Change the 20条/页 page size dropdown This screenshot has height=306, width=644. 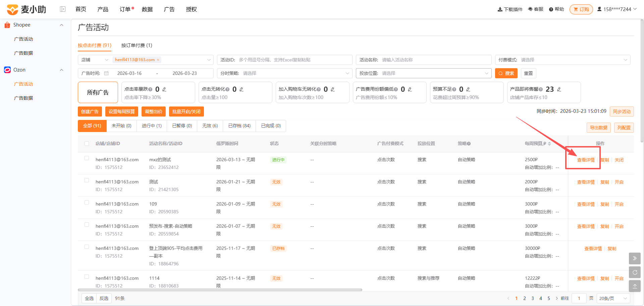click(x=613, y=298)
